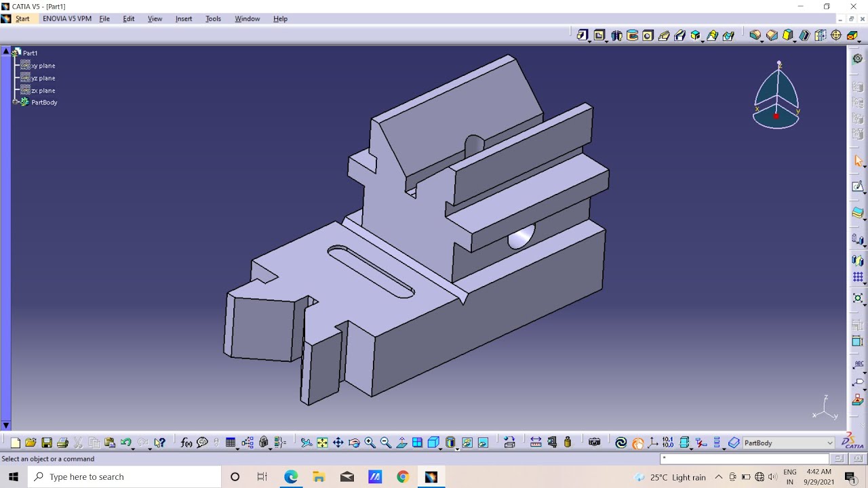868x488 pixels.
Task: Click the Zoom In magnifier
Action: [x=370, y=443]
